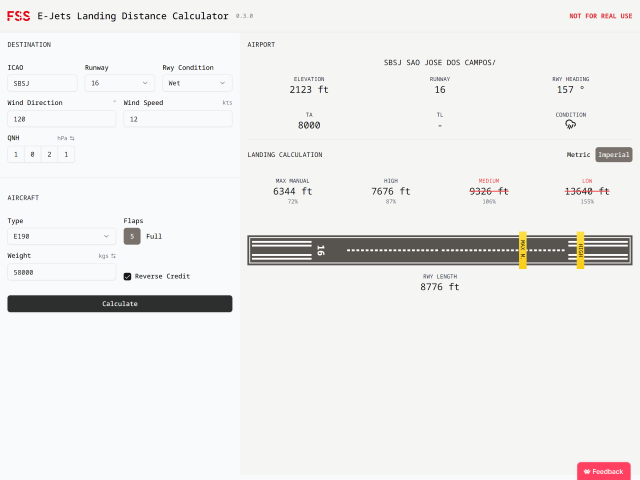
Task: Switch landing calculation to Metric
Action: pyautogui.click(x=578, y=155)
